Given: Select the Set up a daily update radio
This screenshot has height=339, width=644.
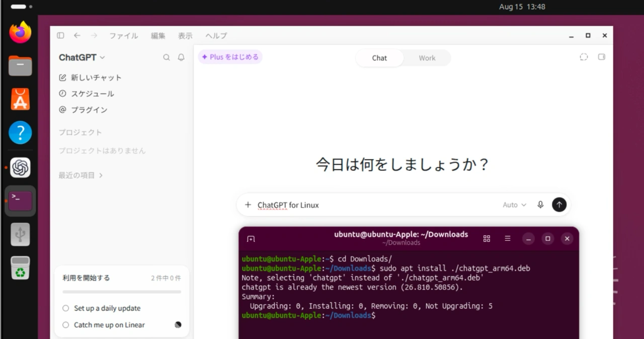Looking at the screenshot, I should pyautogui.click(x=65, y=308).
